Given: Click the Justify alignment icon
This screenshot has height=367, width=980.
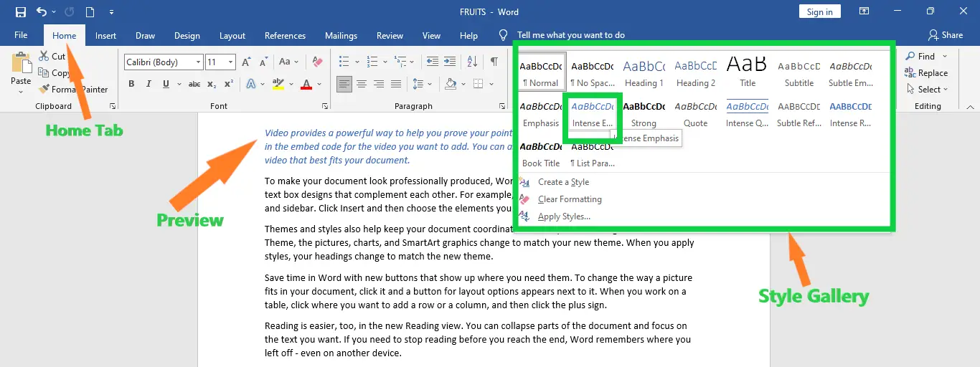Looking at the screenshot, I should tap(395, 84).
